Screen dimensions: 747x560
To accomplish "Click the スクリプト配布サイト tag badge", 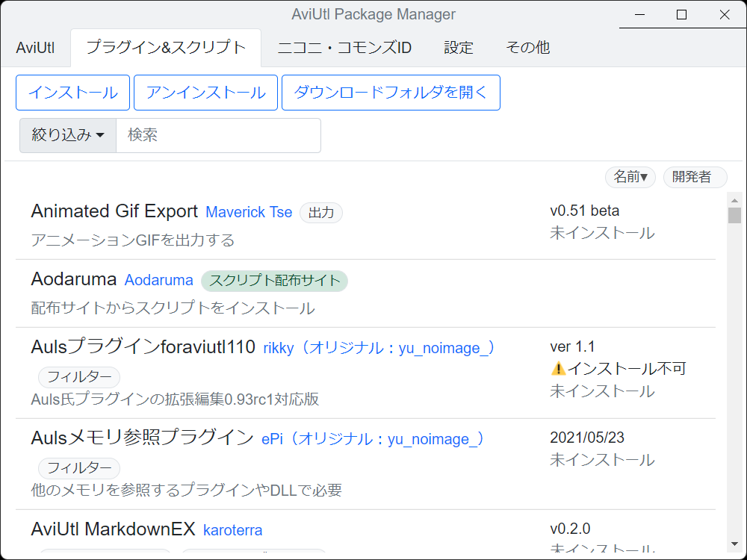I will click(x=274, y=281).
